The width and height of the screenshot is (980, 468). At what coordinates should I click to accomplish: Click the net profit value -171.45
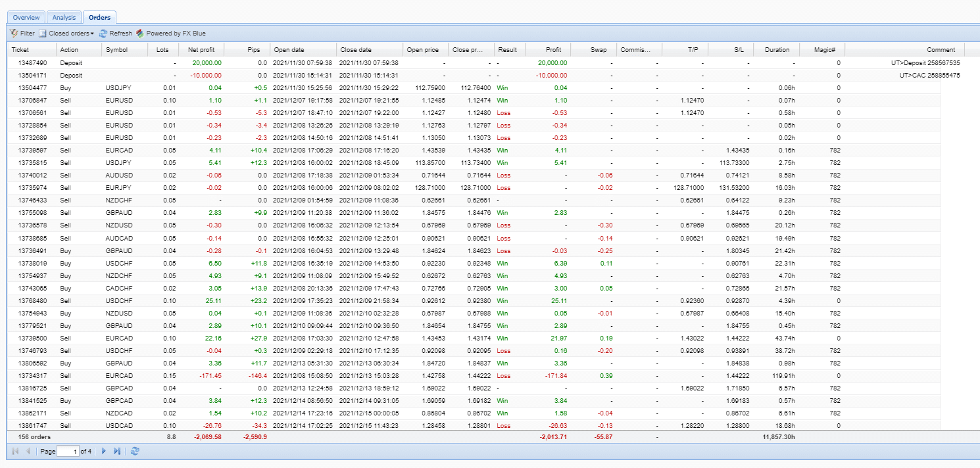pos(210,375)
